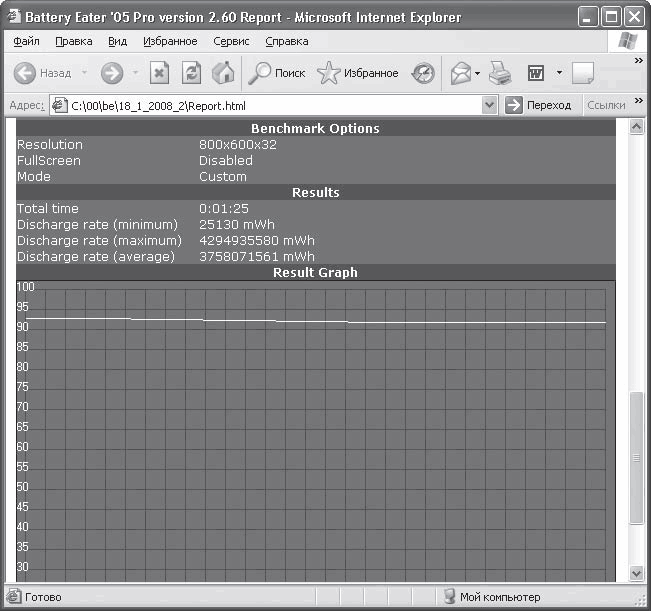
Task: Click the Mail envelope icon
Action: (x=461, y=73)
